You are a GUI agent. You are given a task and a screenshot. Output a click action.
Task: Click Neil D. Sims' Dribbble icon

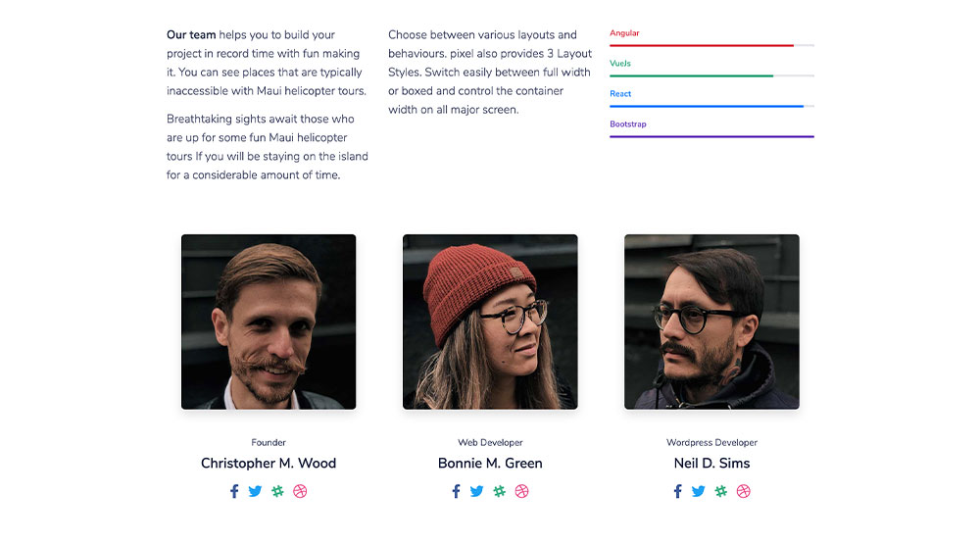(743, 491)
